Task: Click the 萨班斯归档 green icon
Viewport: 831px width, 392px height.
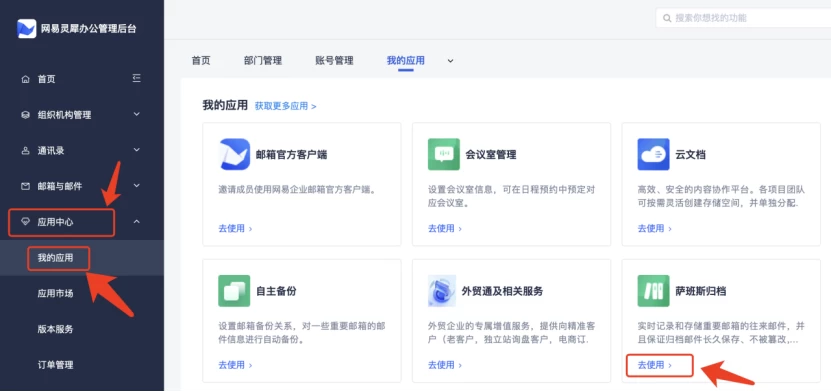Action: pyautogui.click(x=653, y=291)
